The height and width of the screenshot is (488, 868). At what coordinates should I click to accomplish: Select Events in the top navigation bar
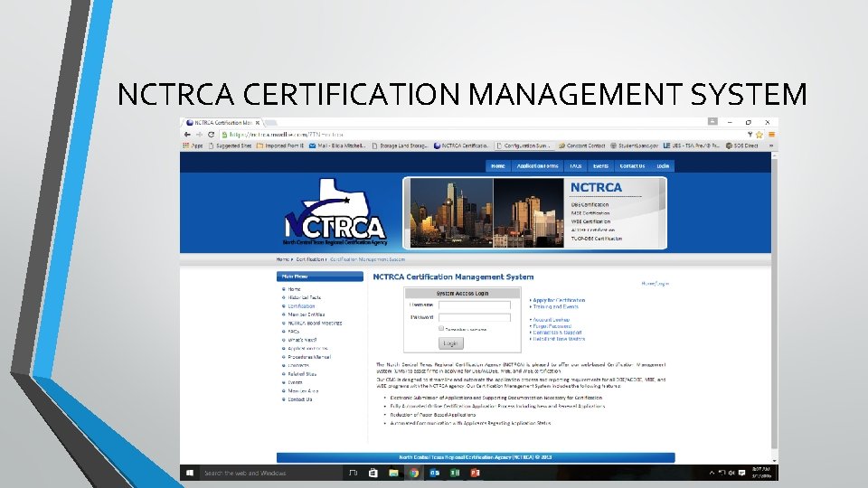point(600,166)
